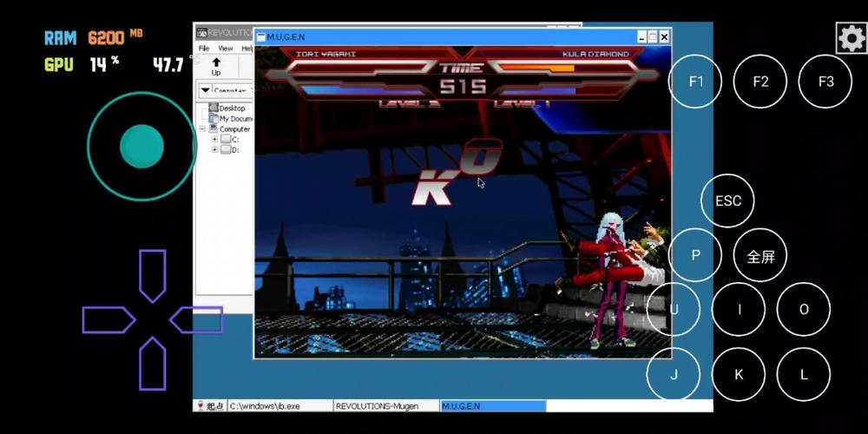Viewport: 868px width, 434px height.
Task: Maximize the M.U.G.E.N window
Action: (x=653, y=37)
